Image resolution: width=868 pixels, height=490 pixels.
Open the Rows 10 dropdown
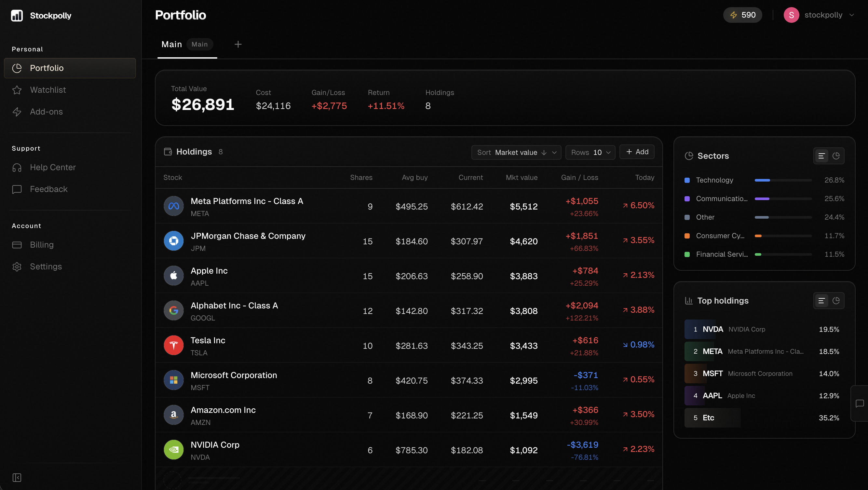point(590,152)
